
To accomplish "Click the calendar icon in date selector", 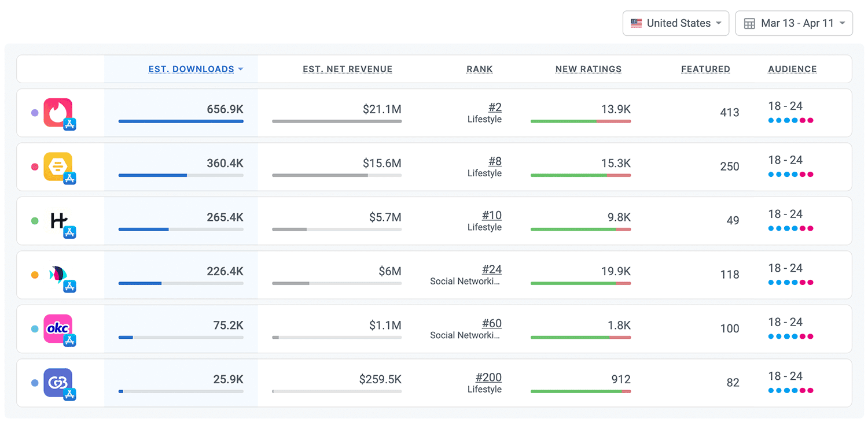I will pyautogui.click(x=749, y=24).
